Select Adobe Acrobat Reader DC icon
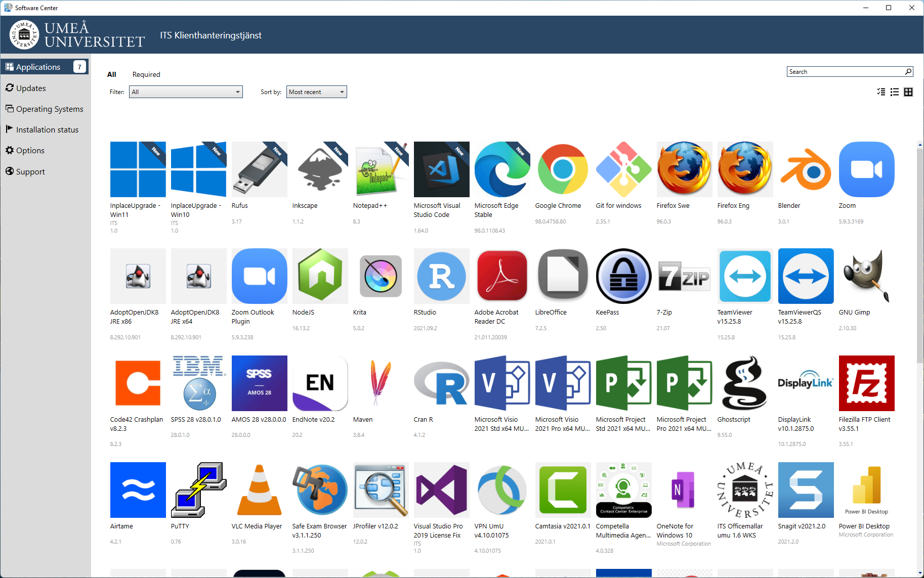This screenshot has width=924, height=578. point(502,276)
